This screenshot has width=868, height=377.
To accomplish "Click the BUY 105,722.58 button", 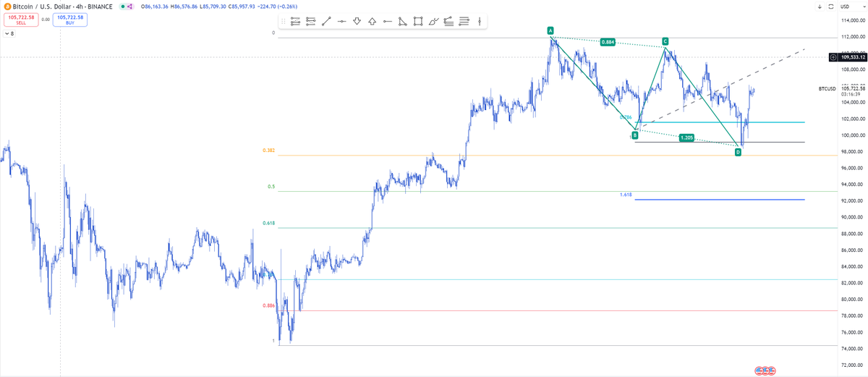I will (69, 19).
